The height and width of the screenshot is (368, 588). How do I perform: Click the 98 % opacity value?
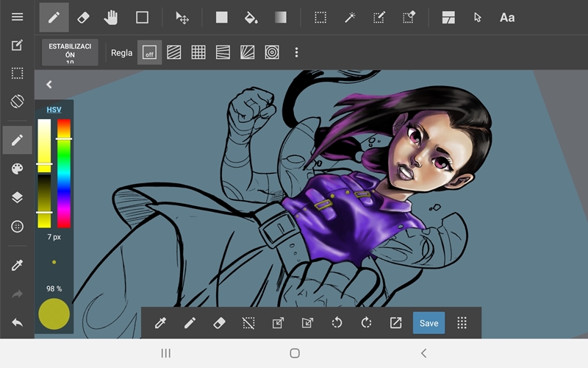click(54, 289)
